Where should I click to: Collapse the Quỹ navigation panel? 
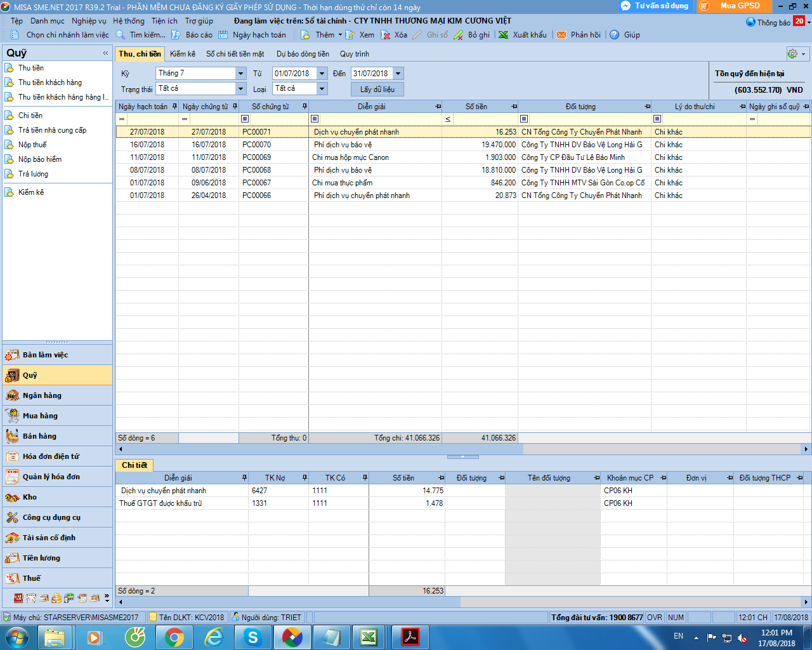coord(105,53)
